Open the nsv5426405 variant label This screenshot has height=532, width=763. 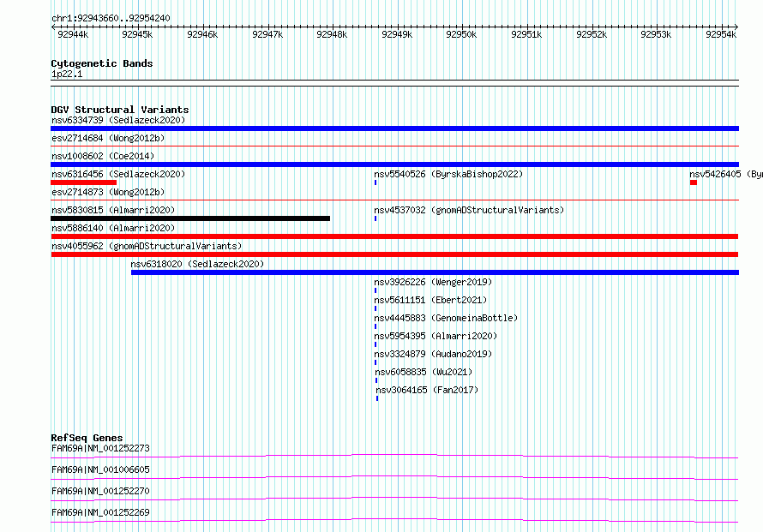point(726,174)
